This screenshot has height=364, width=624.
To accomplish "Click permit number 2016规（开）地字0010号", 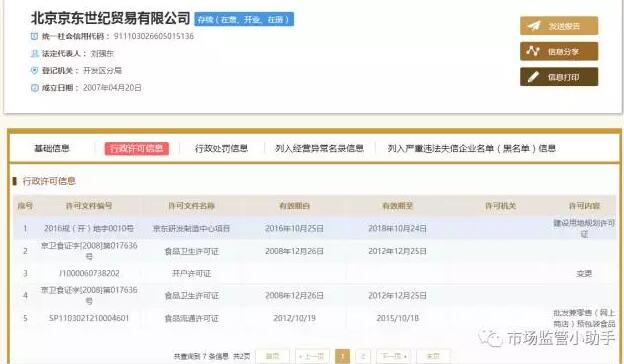I will click(89, 228).
